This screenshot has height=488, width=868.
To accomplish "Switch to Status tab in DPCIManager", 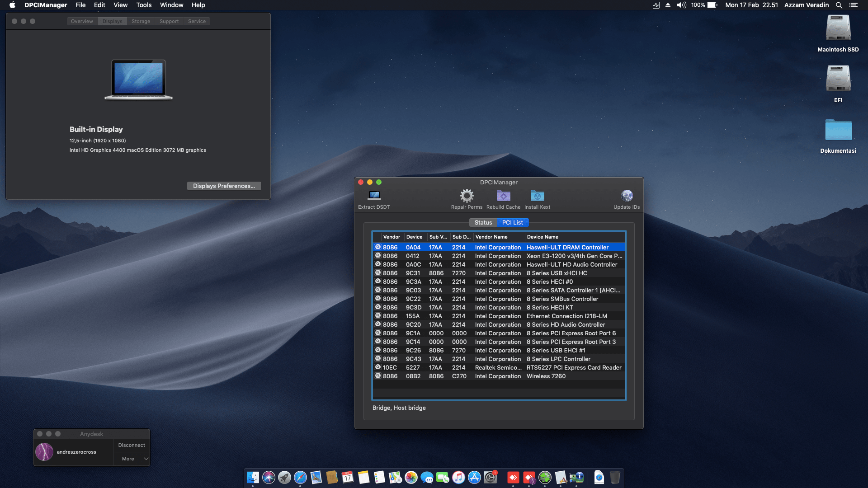I will pos(483,222).
